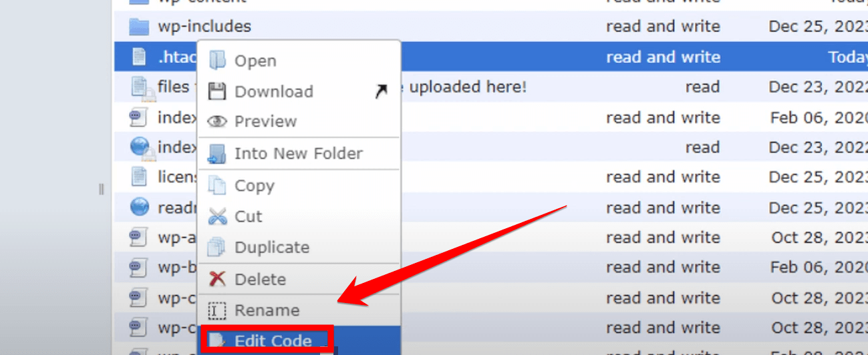Click the red X Delete icon
The width and height of the screenshot is (868, 355).
tap(217, 279)
